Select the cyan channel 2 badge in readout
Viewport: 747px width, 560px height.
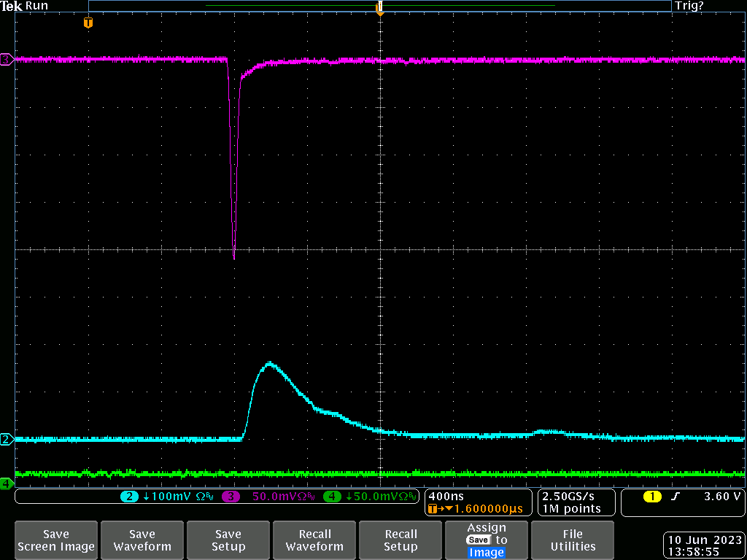click(129, 497)
